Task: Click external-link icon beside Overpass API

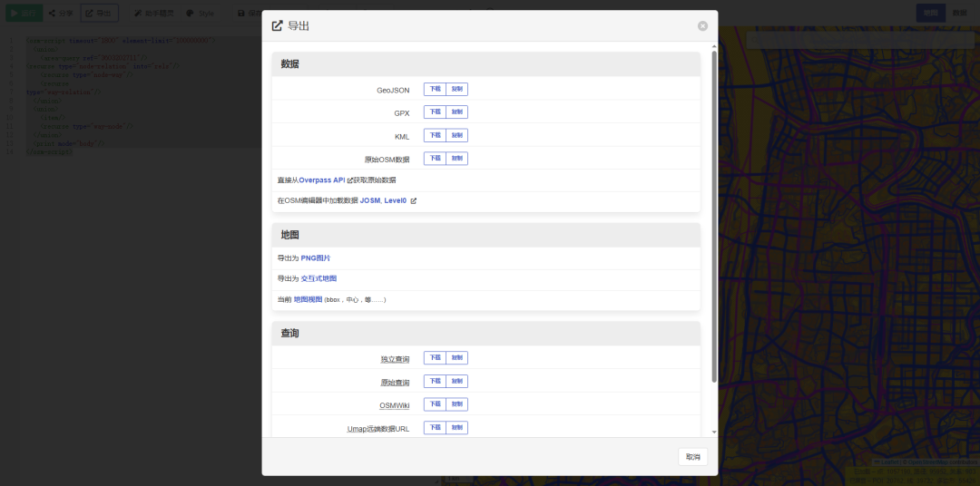Action: [350, 180]
